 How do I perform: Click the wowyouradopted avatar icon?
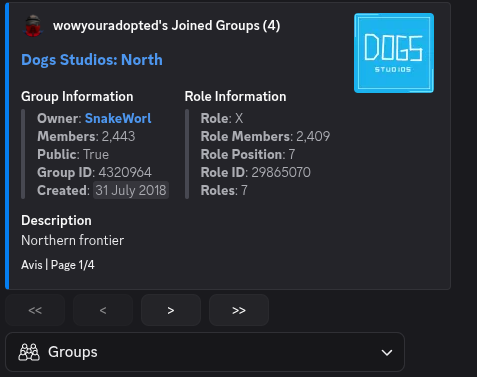tap(33, 26)
